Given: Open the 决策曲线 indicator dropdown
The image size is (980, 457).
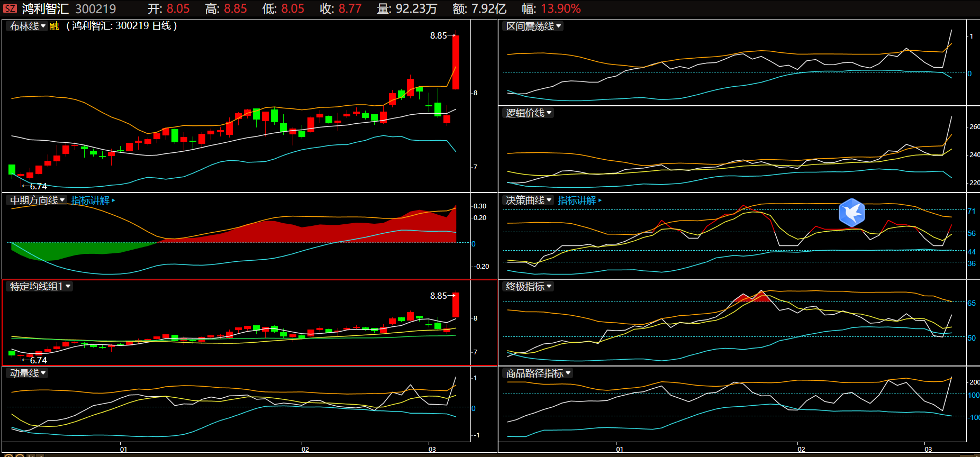Looking at the screenshot, I should (529, 200).
